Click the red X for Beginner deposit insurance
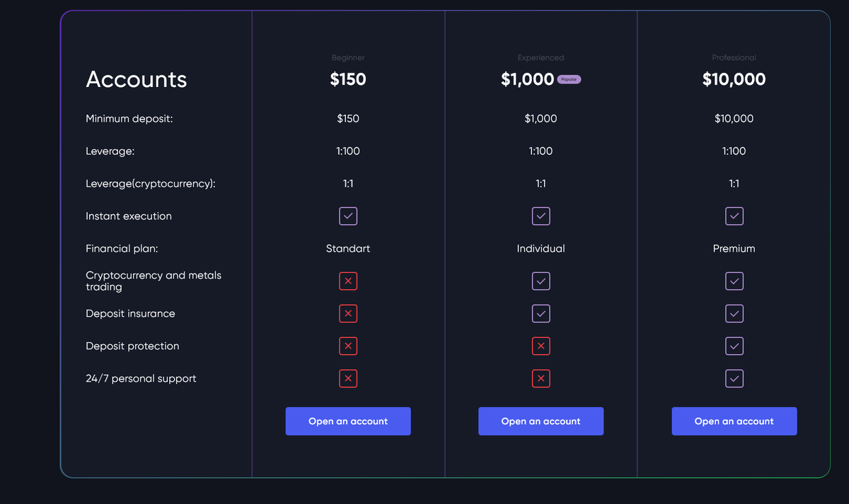The height and width of the screenshot is (504, 849). pos(348,313)
